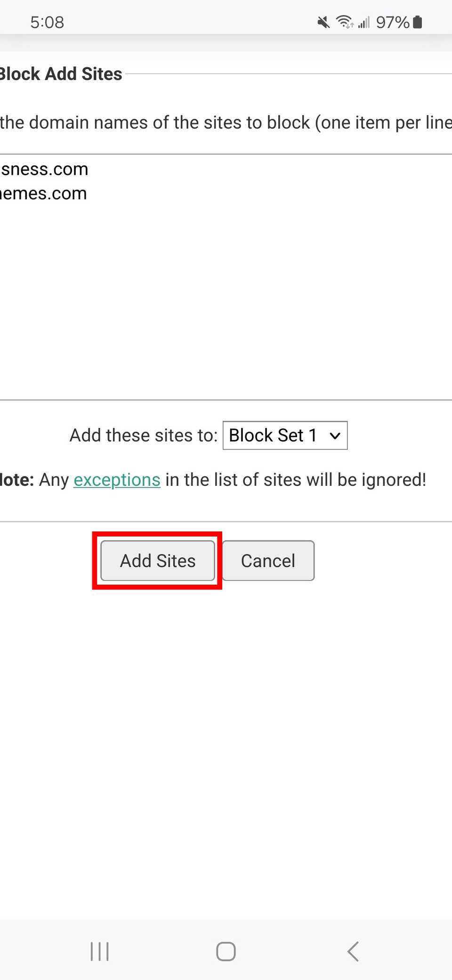Open the Block Set 1 dropdown
The image size is (452, 980).
[x=284, y=435]
